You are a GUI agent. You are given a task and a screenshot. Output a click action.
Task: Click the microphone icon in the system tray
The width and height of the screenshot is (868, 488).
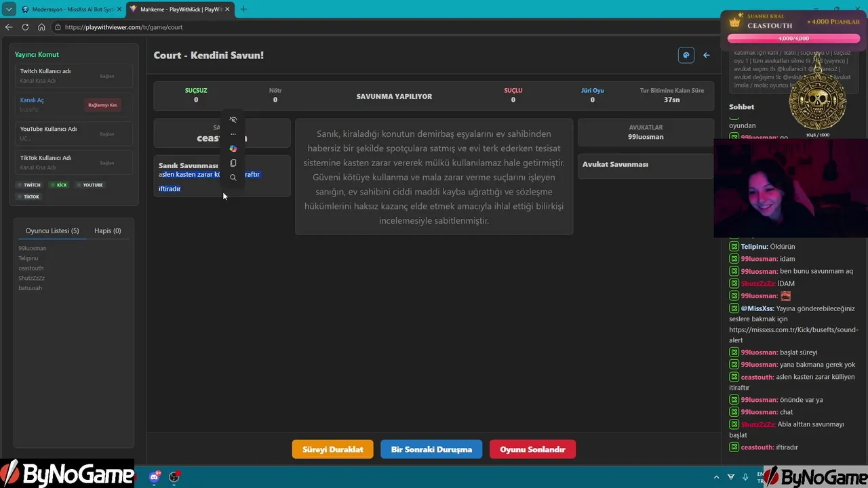click(745, 476)
